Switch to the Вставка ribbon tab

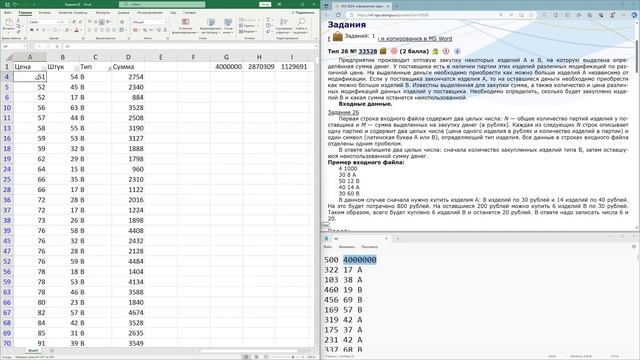pyautogui.click(x=44, y=13)
